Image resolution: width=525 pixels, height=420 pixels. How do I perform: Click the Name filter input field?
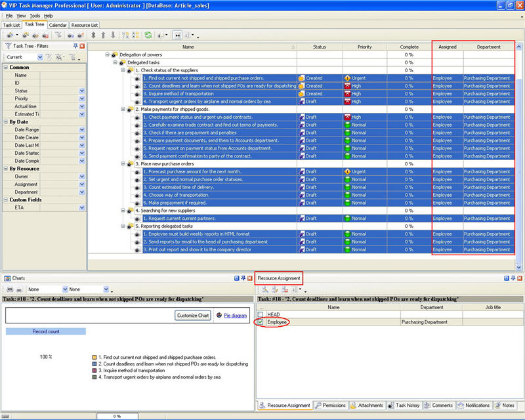62,75
